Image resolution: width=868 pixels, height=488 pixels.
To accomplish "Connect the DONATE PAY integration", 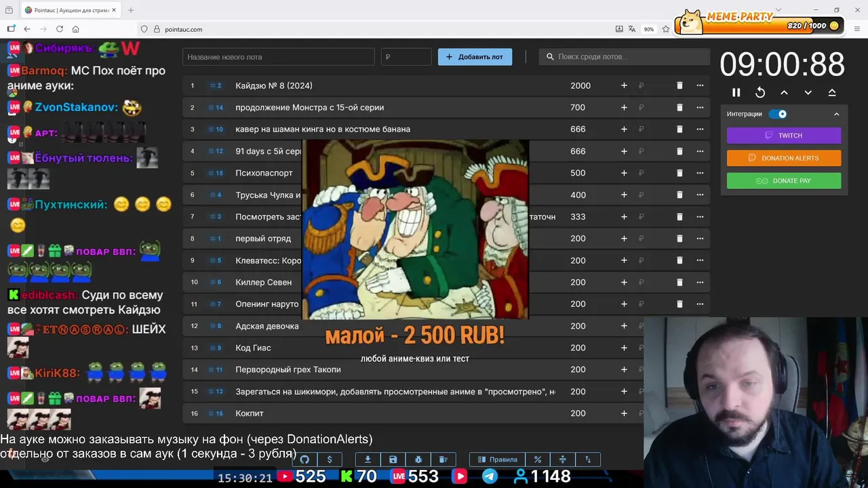I will pyautogui.click(x=784, y=181).
